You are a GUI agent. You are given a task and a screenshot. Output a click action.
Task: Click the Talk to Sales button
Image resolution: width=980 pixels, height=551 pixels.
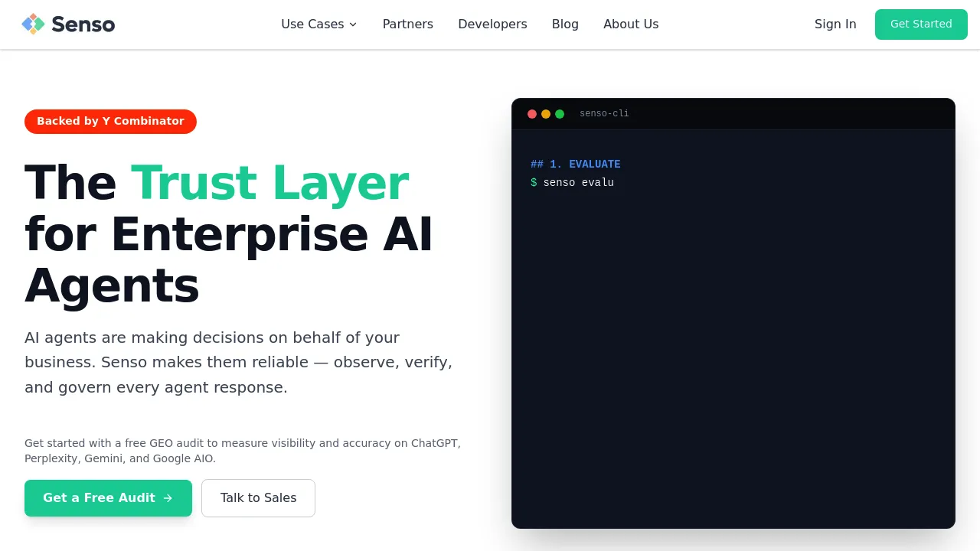(x=258, y=498)
